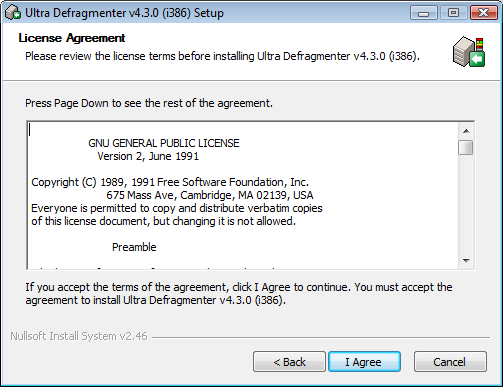The width and height of the screenshot is (503, 387).
Task: Click the installer server icon in header
Action: [x=469, y=52]
